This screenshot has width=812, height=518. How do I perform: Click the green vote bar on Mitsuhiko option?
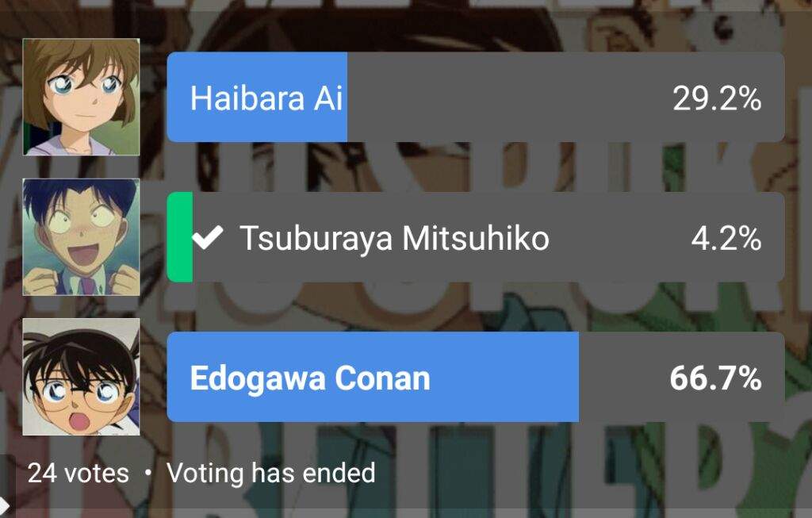coord(180,237)
